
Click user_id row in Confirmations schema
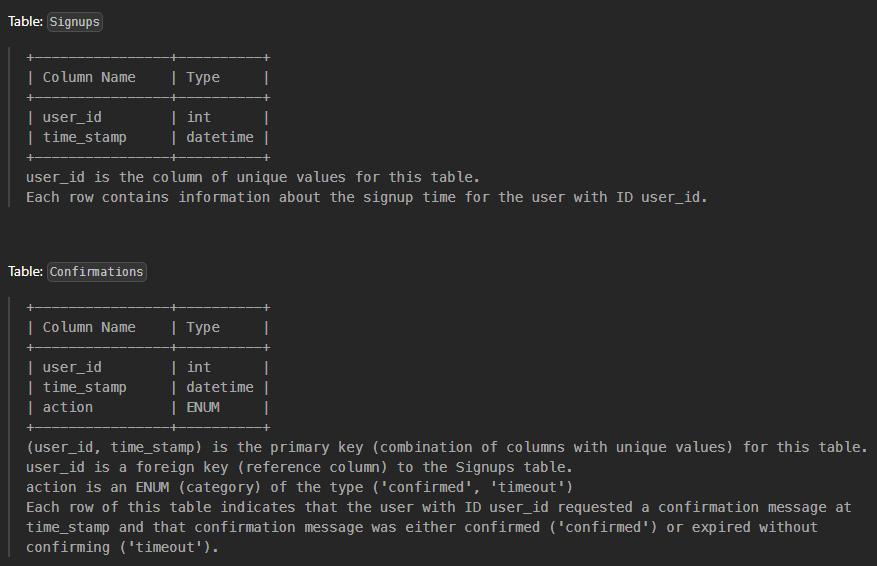[71, 367]
